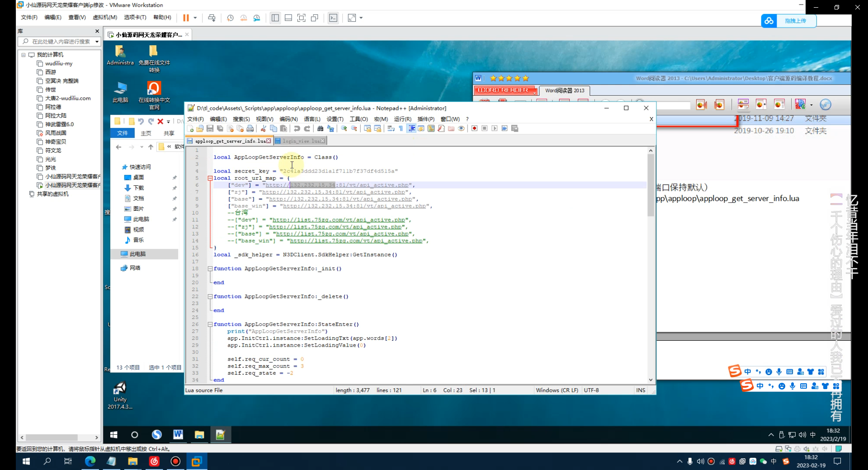Collapse 我的计算机 tree in VMware library
The image size is (868, 470).
click(23, 55)
